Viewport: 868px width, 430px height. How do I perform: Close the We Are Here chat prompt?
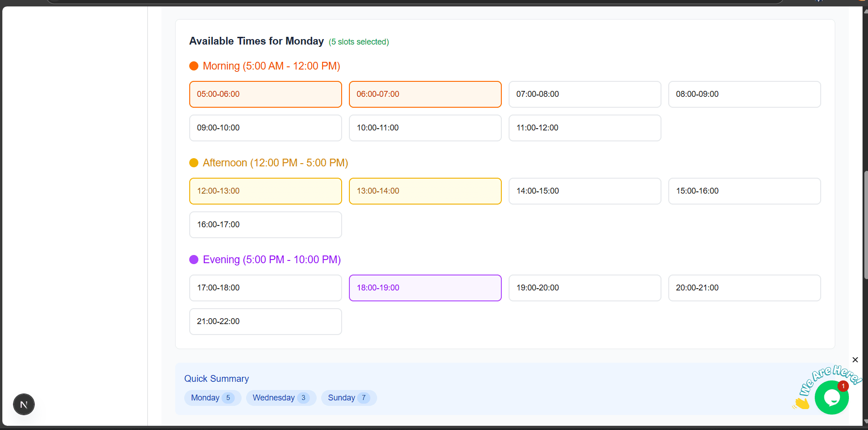coord(855,360)
